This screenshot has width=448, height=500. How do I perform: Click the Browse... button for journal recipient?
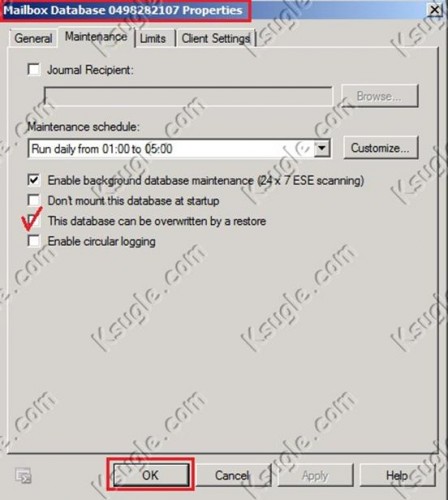click(x=379, y=96)
